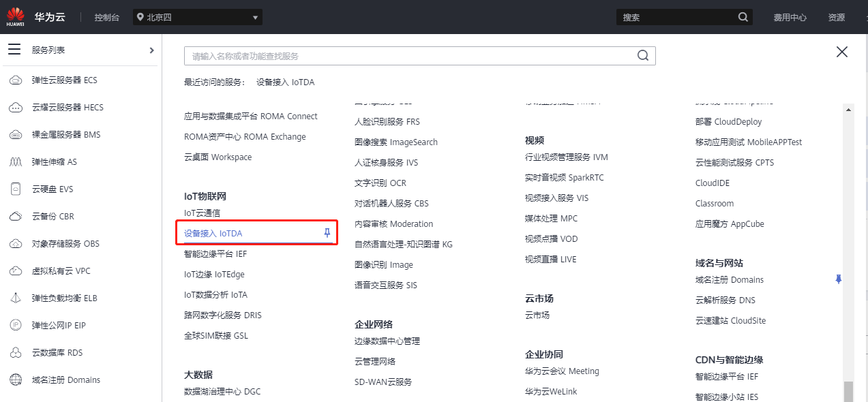Toggle the pin beside 域名注册 Domains
Image resolution: width=868 pixels, height=402 pixels.
[838, 279]
